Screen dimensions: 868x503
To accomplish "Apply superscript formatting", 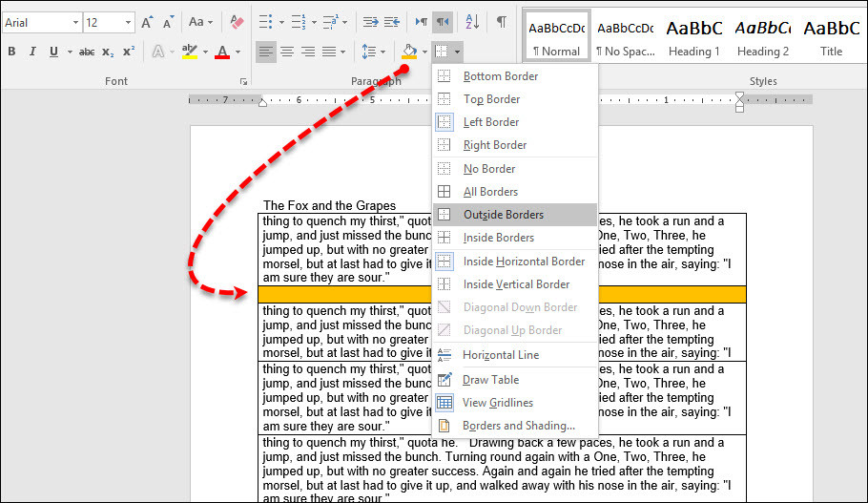I will 129,52.
